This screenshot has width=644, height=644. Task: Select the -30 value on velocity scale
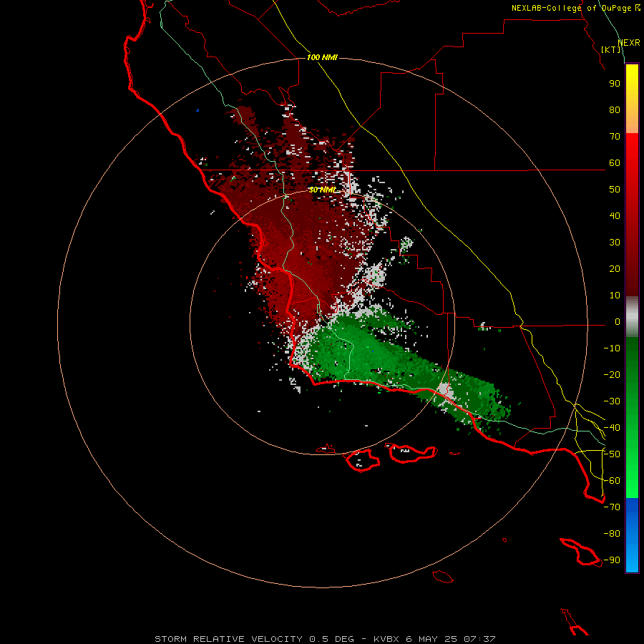coord(612,401)
